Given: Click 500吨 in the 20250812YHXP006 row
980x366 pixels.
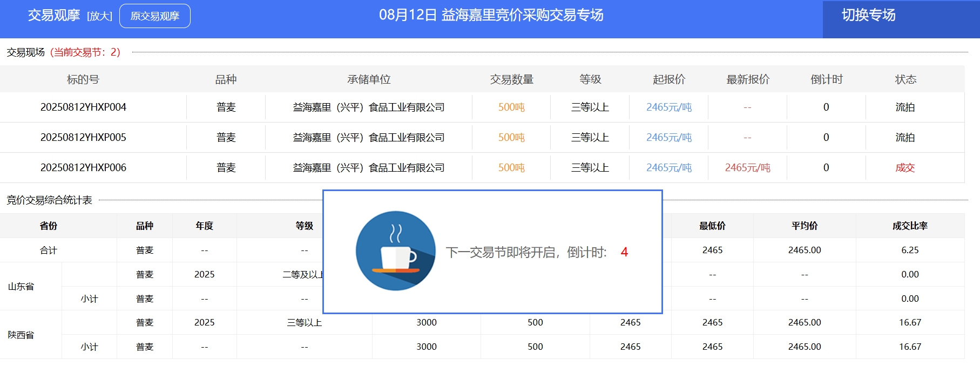Looking at the screenshot, I should tap(511, 168).
